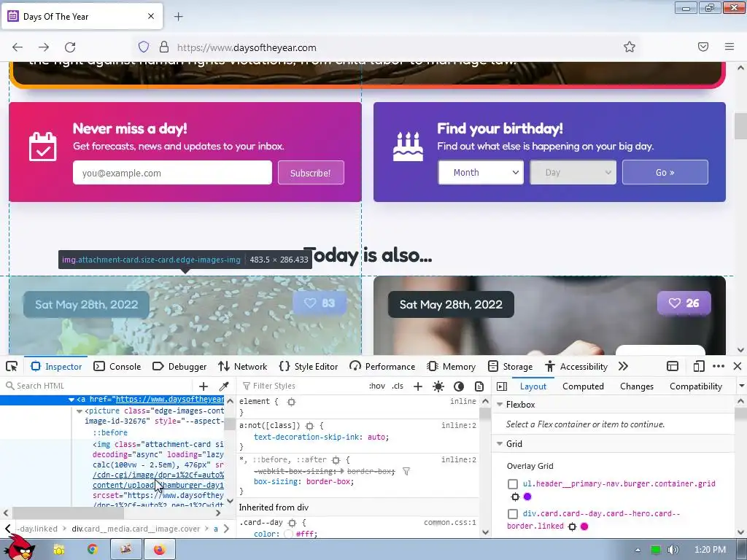
Task: Click the element picker icon in devtools
Action: coord(12,366)
